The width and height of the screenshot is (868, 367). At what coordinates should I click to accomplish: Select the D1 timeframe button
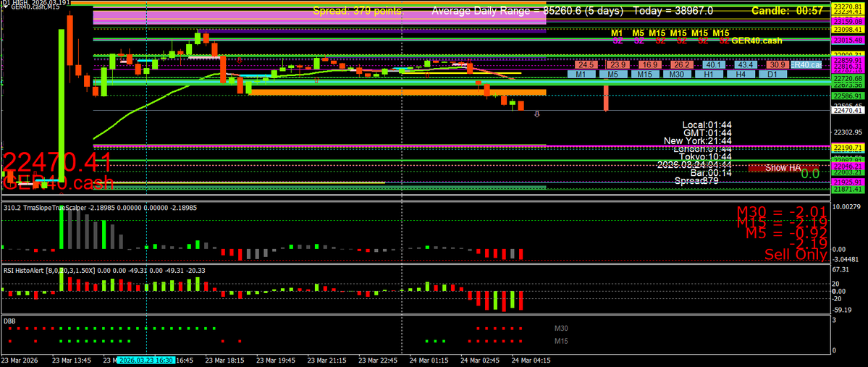[772, 74]
